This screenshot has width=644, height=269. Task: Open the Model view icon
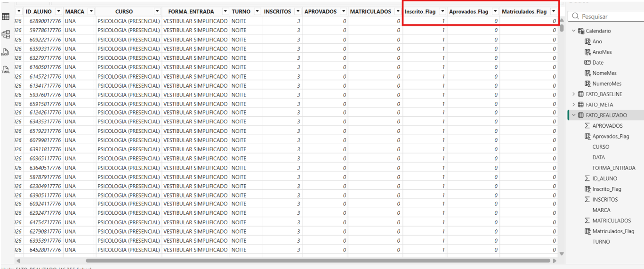(7, 34)
